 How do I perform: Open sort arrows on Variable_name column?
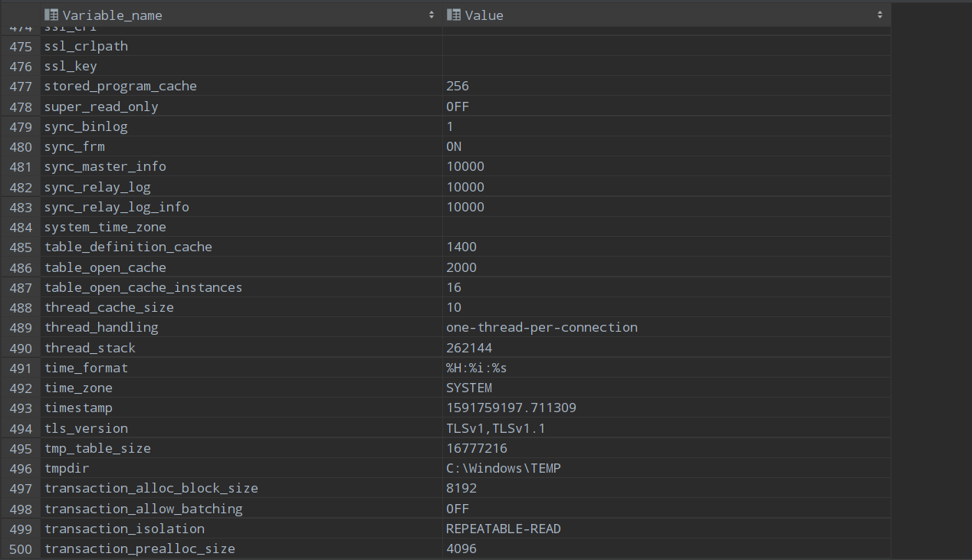tap(432, 15)
